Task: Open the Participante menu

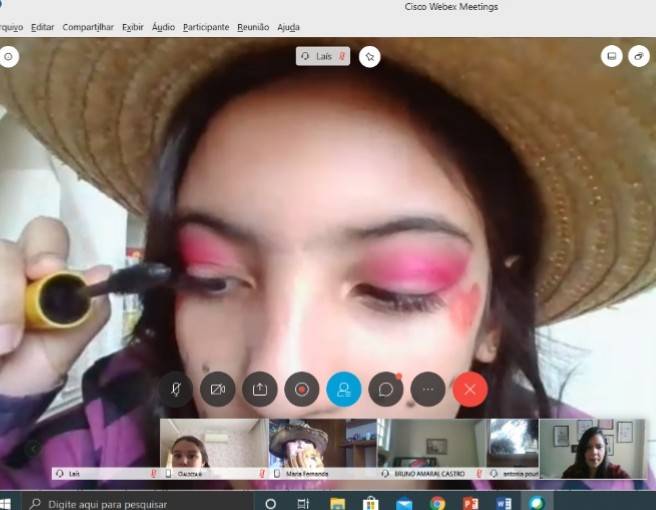Action: click(205, 27)
